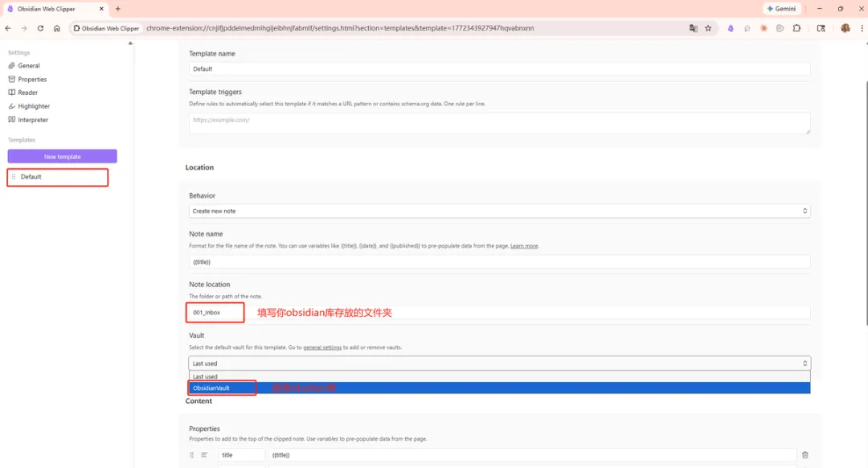Click the title property type icon
This screenshot has height=468, width=868.
[x=204, y=455]
